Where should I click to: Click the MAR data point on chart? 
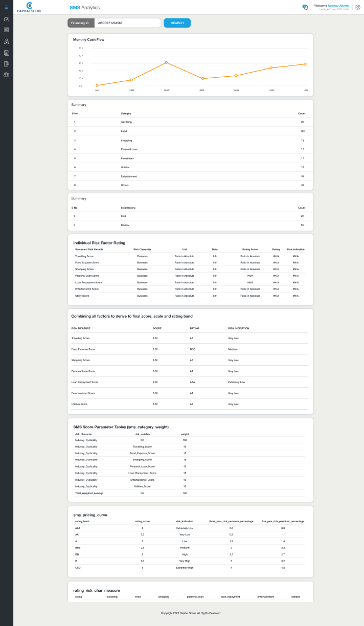[167, 62]
